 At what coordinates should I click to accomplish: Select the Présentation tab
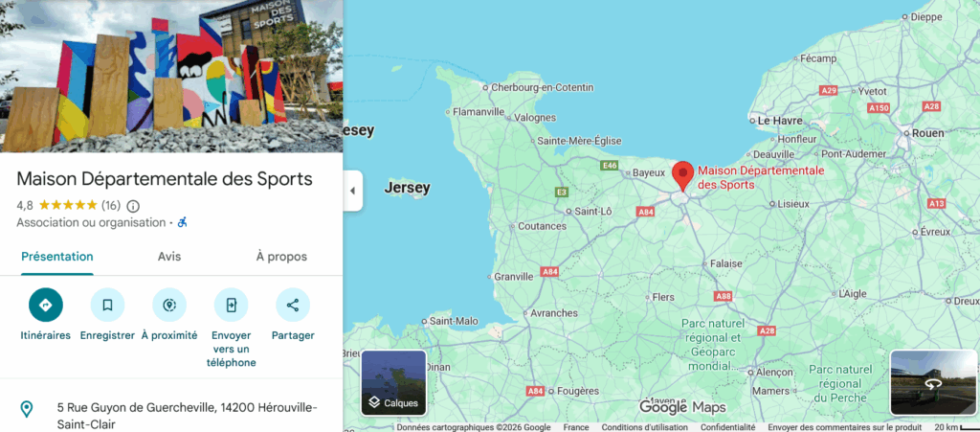click(56, 257)
